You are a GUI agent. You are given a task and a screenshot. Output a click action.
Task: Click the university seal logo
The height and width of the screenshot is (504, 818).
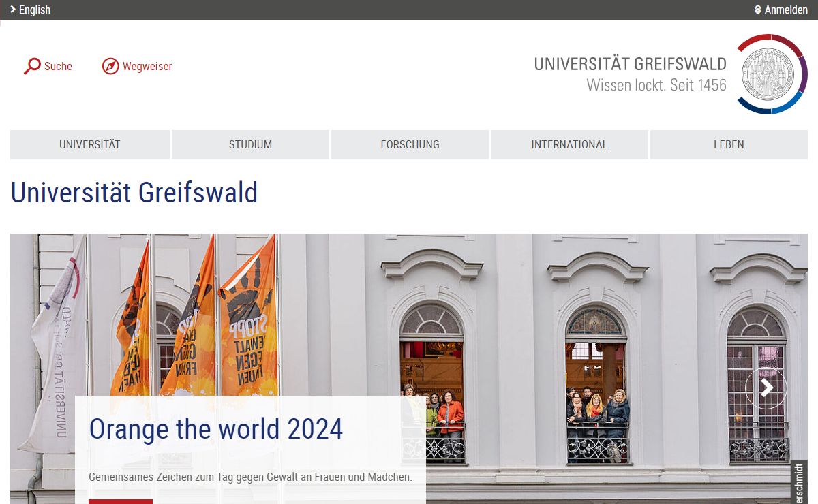pyautogui.click(x=772, y=74)
